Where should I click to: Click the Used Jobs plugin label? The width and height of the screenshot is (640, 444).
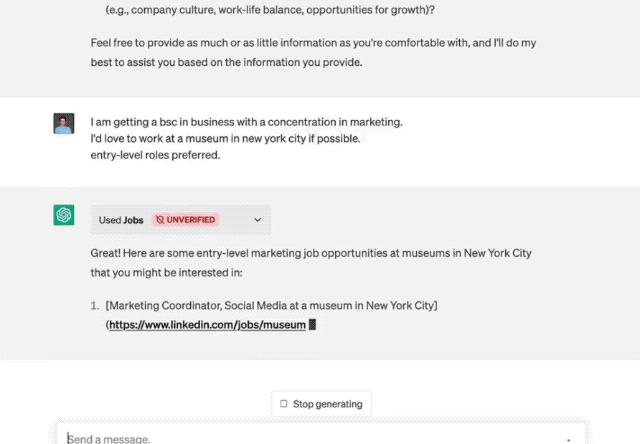(x=121, y=220)
